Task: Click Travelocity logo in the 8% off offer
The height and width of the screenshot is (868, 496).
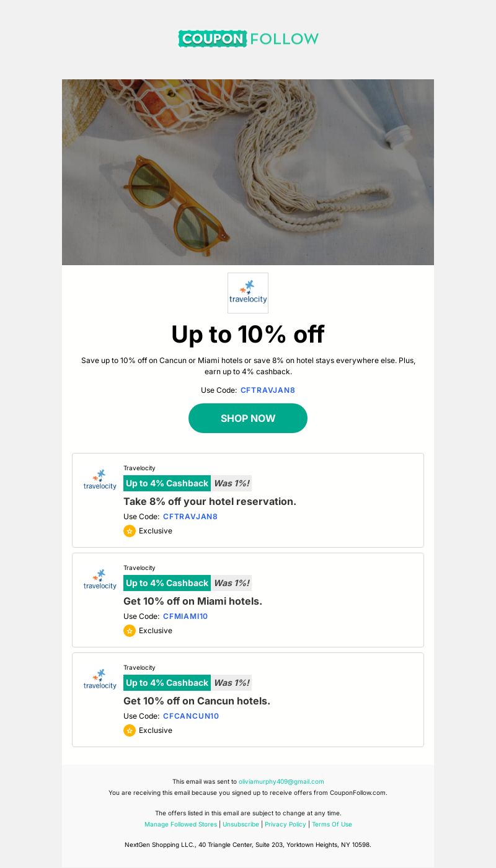Action: pyautogui.click(x=100, y=480)
